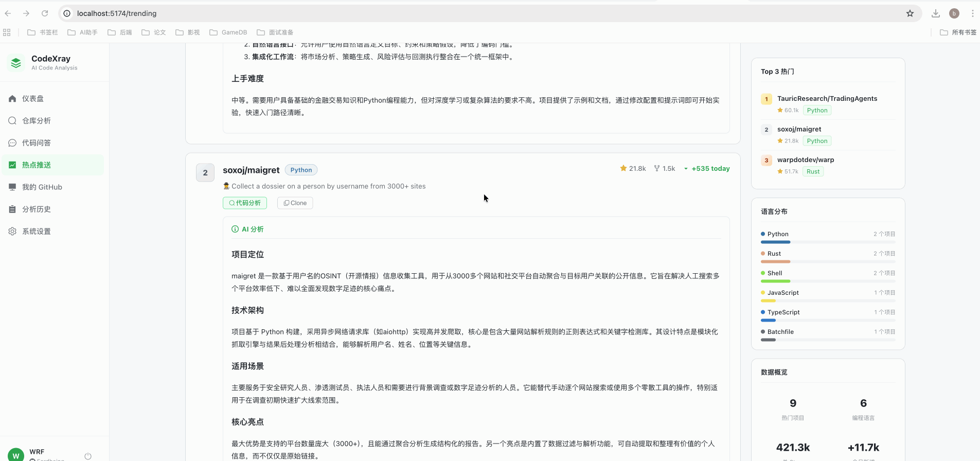
Task: Click the monitor icon beside 我的 GitHub
Action: 12,187
